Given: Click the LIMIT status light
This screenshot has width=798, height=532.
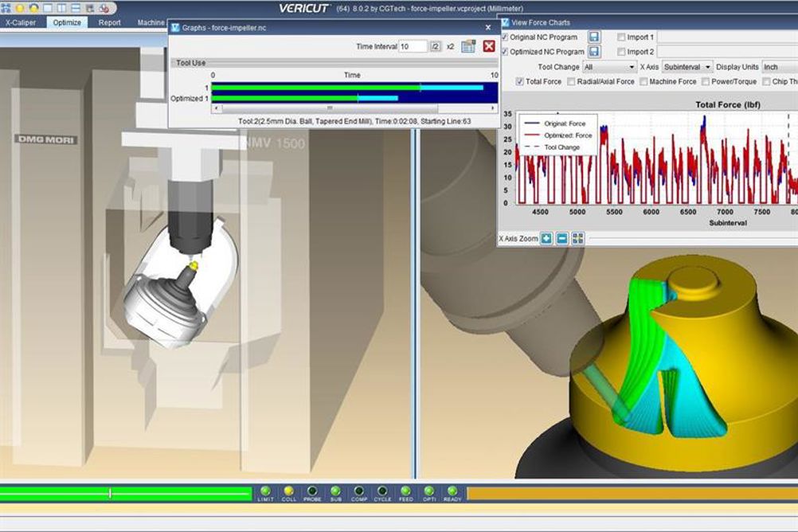Looking at the screenshot, I should [266, 491].
